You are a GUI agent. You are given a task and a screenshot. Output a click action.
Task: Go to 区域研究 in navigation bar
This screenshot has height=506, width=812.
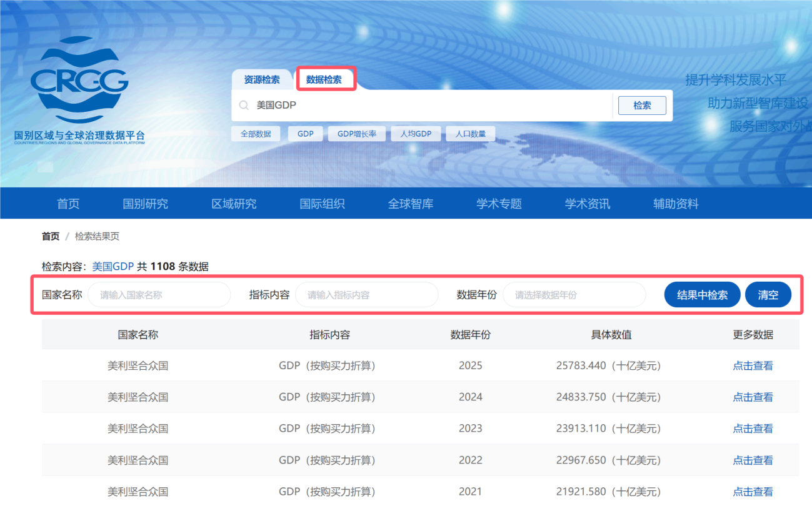pos(234,204)
